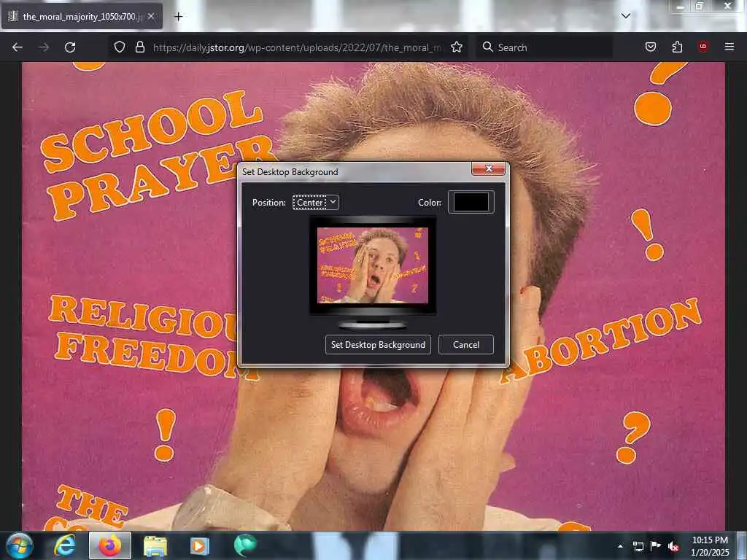Click the URL address bar text

pyautogui.click(x=298, y=47)
